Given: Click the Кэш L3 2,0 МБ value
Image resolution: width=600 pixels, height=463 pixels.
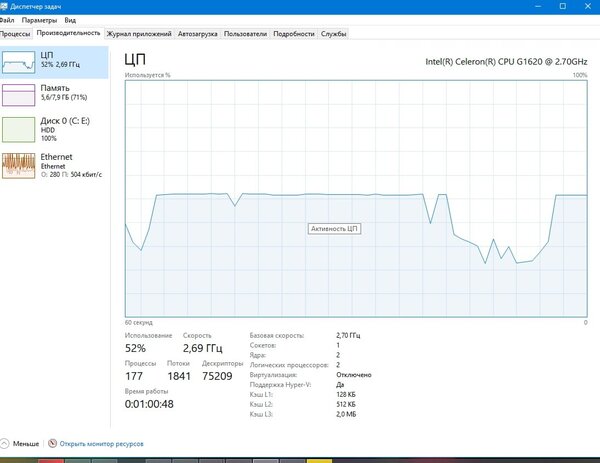Looking at the screenshot, I should [346, 414].
